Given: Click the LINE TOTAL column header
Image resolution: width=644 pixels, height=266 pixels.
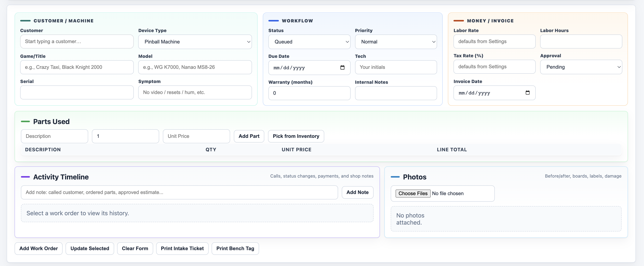Looking at the screenshot, I should point(452,150).
